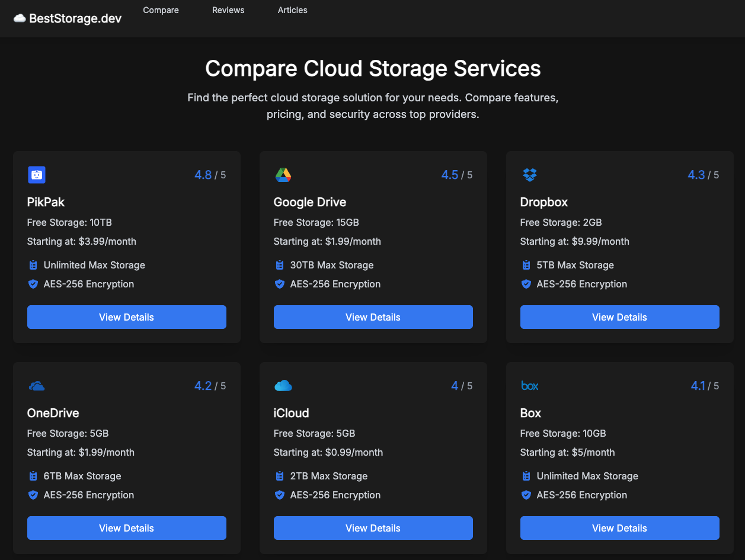Click the PikPak logo icon
The image size is (745, 560).
37,175
